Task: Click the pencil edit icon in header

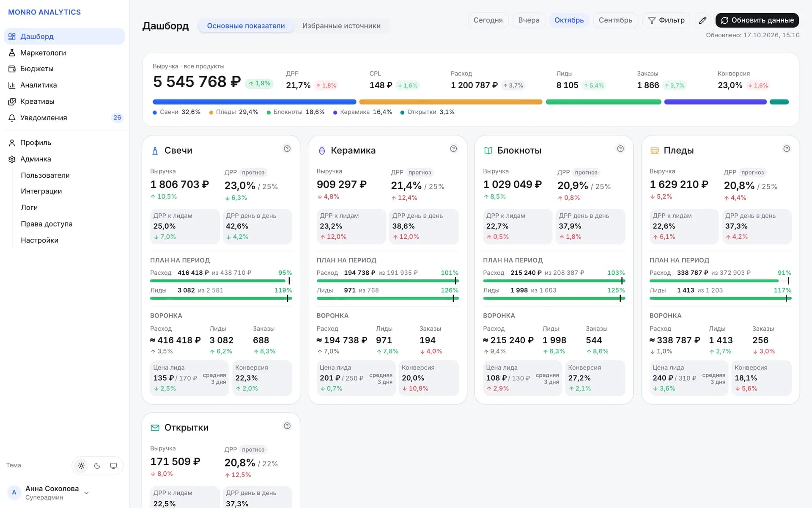Action: click(x=702, y=20)
